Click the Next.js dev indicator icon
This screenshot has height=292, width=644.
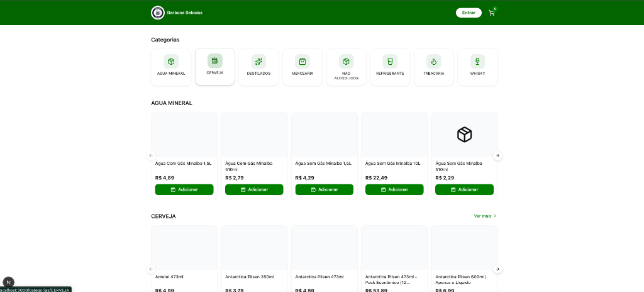click(x=9, y=282)
